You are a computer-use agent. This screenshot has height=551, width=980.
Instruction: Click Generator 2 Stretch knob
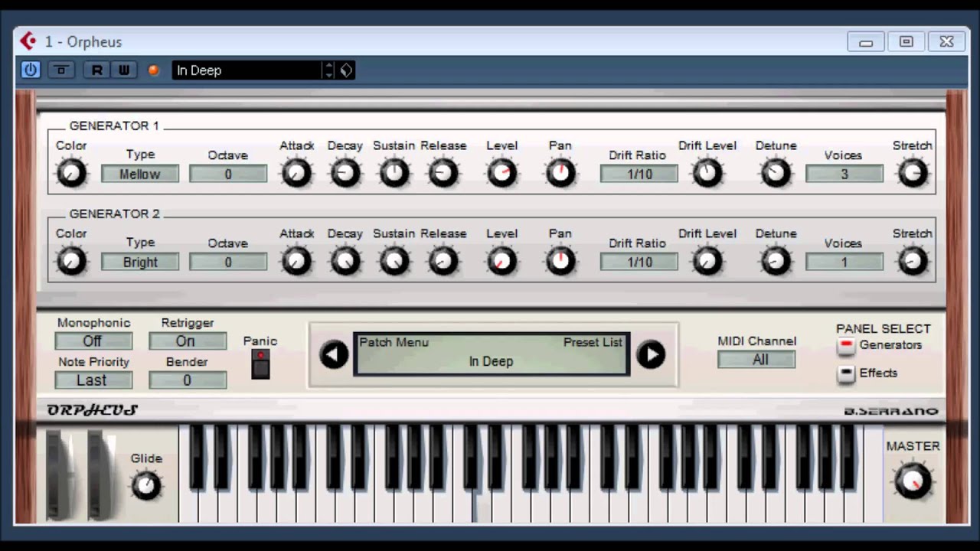913,261
